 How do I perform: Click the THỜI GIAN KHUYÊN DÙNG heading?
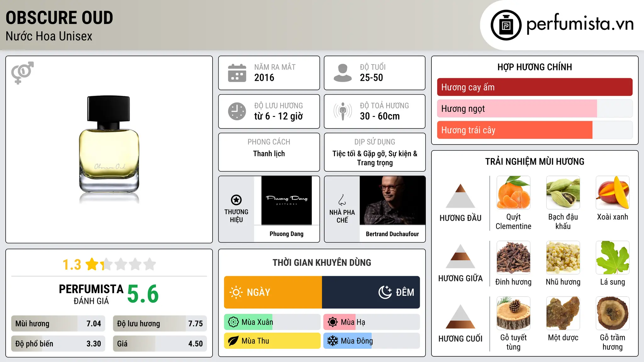pos(322,262)
